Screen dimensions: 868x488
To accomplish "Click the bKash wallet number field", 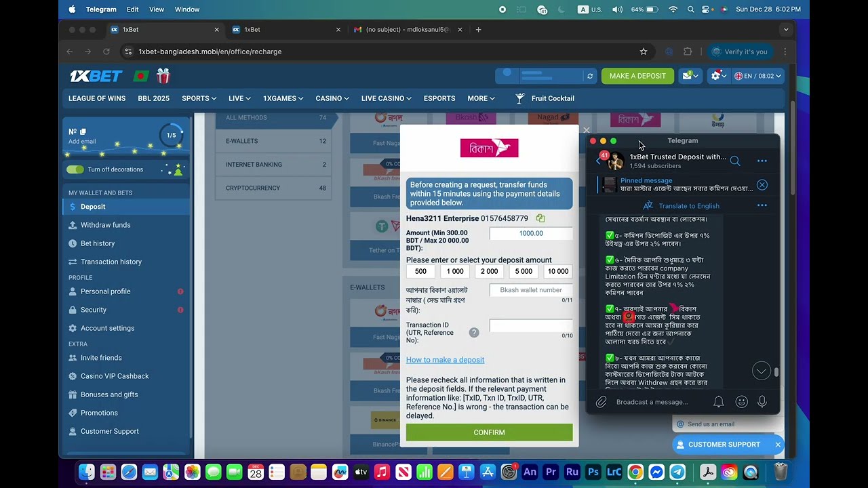I will point(531,290).
